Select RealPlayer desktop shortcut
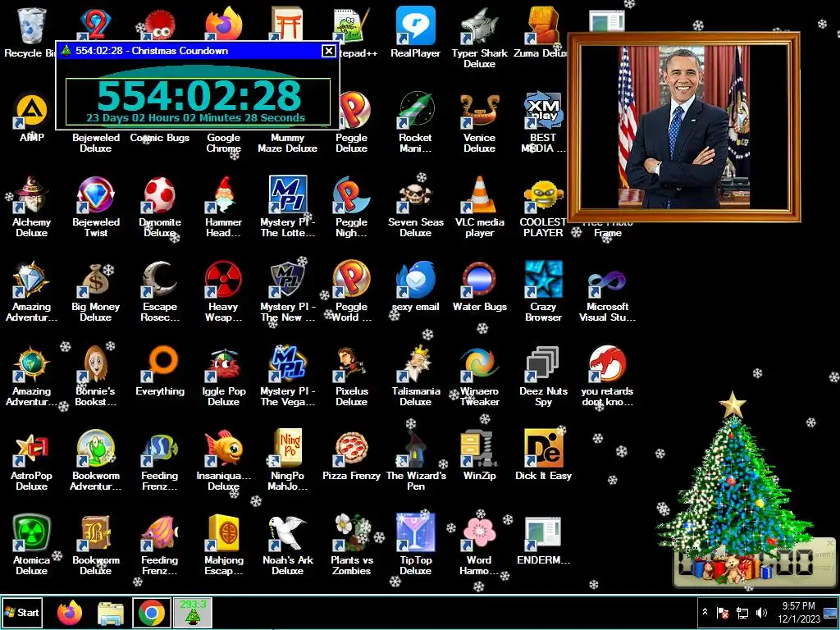The width and height of the screenshot is (840, 630). 415,25
